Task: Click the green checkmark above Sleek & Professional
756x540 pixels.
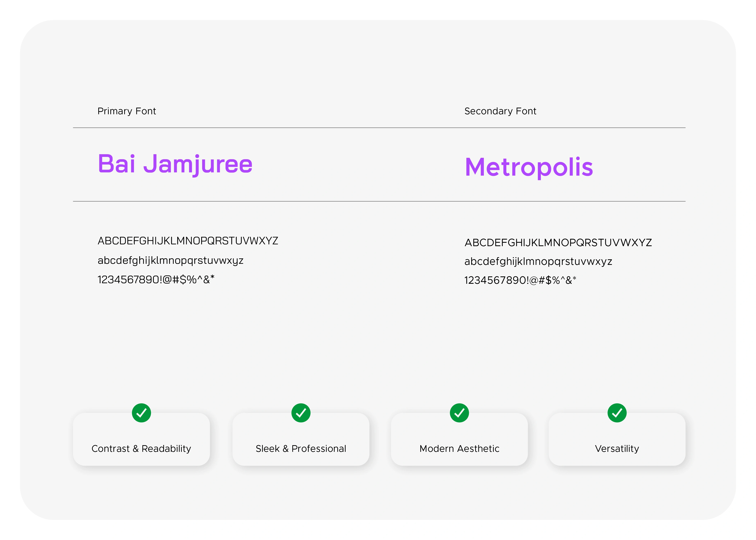Action: click(x=301, y=413)
